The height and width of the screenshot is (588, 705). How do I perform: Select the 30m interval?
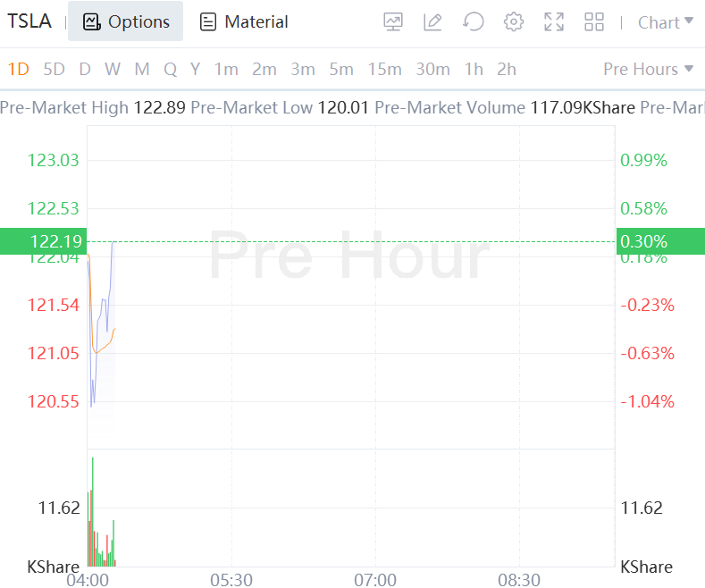point(432,69)
